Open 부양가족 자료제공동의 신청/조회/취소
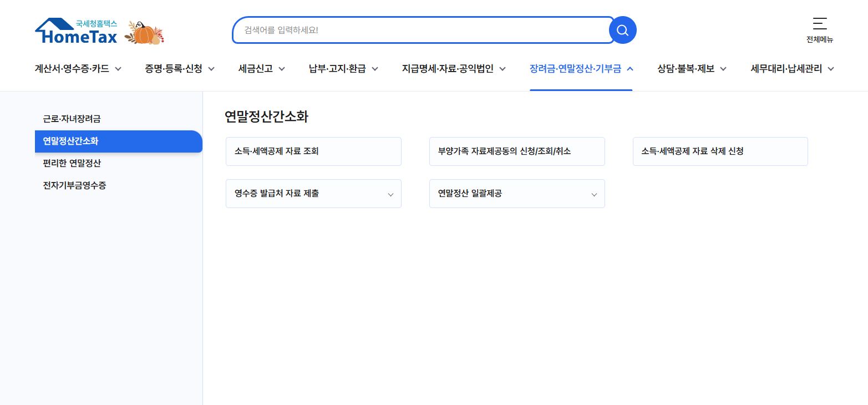 click(x=516, y=151)
